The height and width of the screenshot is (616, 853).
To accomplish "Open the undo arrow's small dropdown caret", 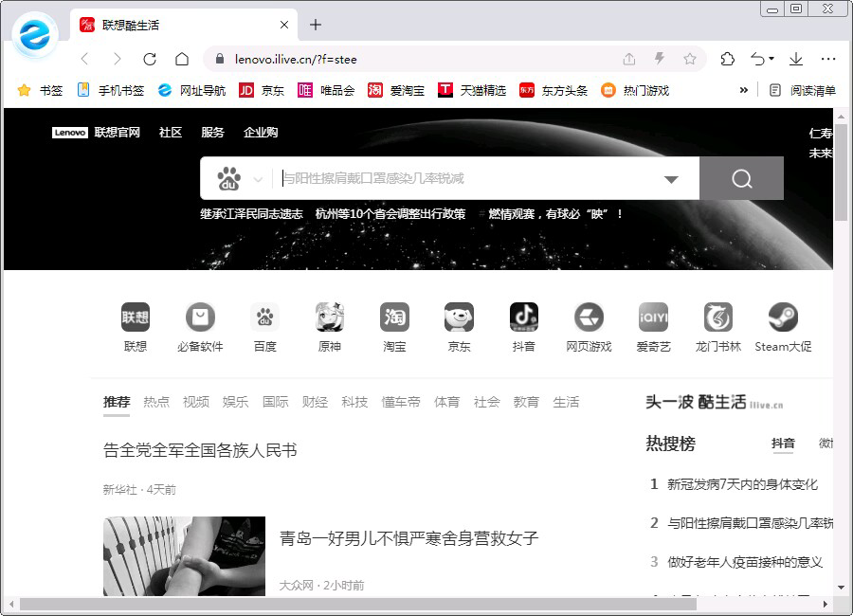I will (771, 59).
